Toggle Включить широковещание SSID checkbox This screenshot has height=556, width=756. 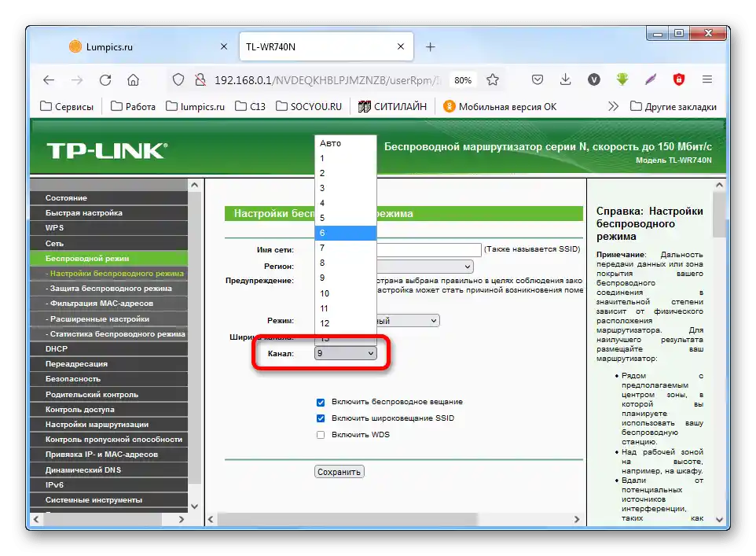321,418
